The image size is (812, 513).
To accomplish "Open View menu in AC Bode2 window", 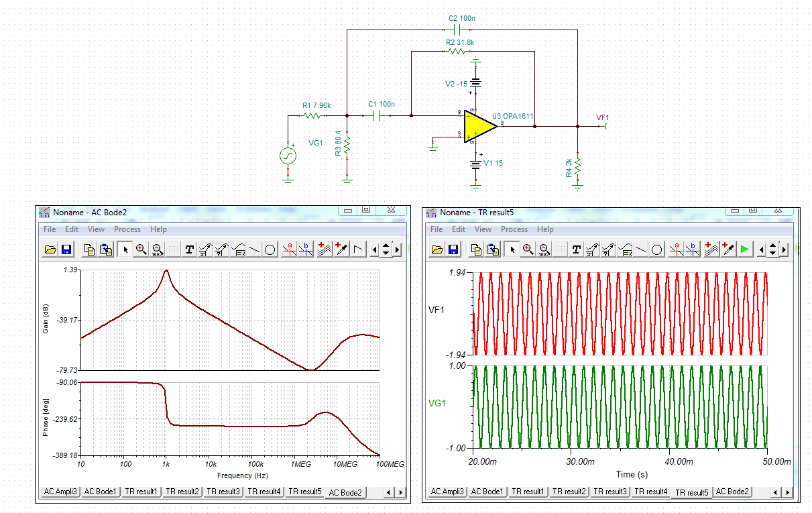I will pyautogui.click(x=96, y=229).
